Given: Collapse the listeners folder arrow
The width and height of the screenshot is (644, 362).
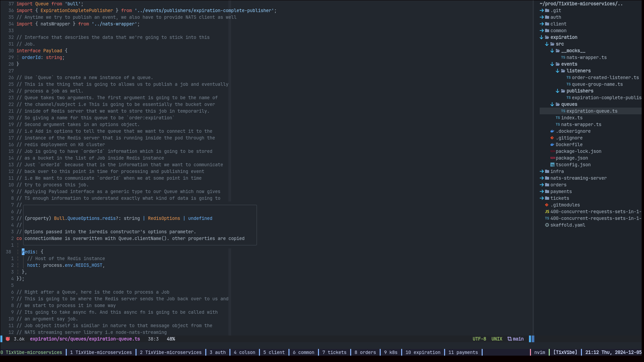Looking at the screenshot, I should coord(557,71).
